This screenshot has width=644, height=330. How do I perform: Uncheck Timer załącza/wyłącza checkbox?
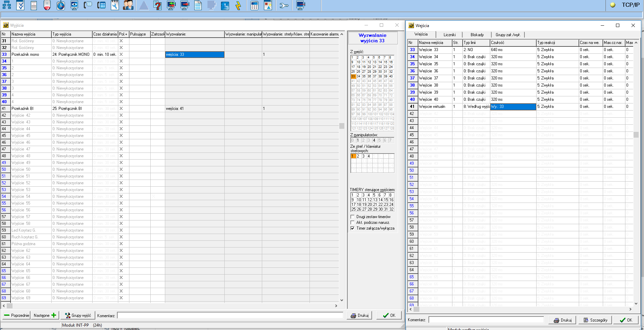point(352,228)
